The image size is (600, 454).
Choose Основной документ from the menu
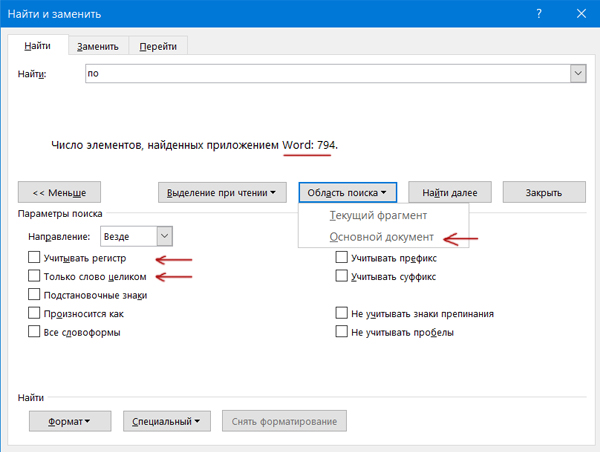[383, 238]
